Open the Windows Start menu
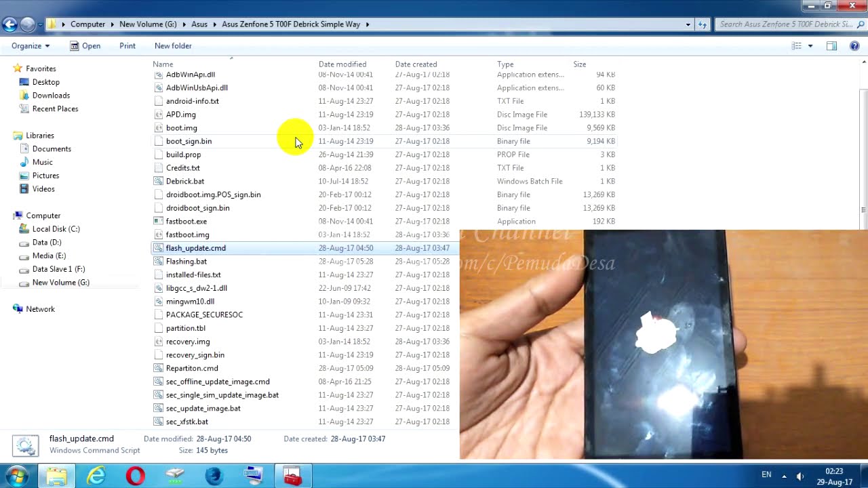Image resolution: width=868 pixels, height=488 pixels. click(x=16, y=476)
